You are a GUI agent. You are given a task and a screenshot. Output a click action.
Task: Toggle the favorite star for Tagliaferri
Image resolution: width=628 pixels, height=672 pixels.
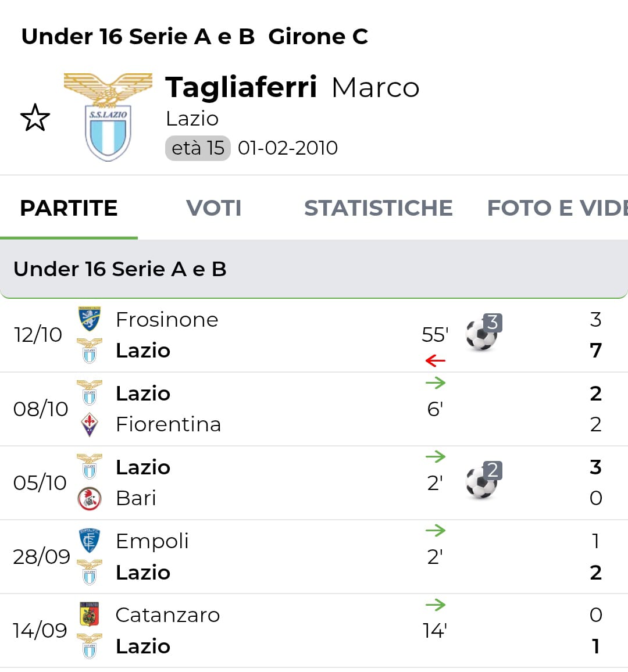click(x=35, y=117)
